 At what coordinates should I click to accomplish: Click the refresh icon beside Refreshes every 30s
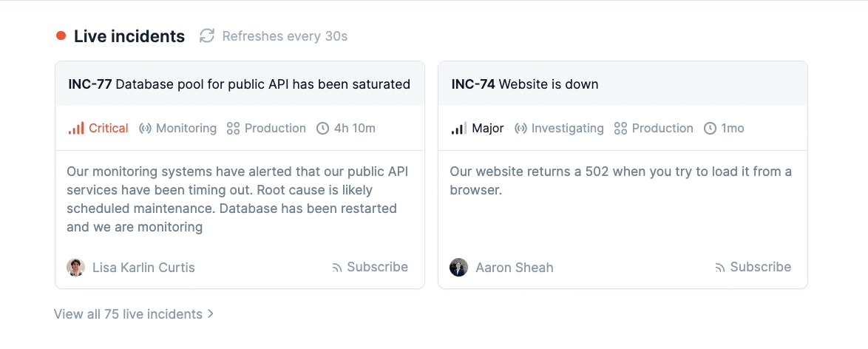point(207,35)
